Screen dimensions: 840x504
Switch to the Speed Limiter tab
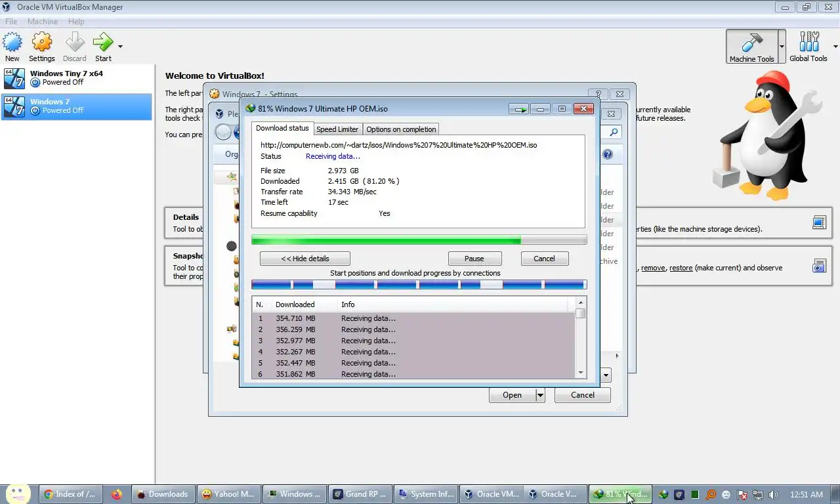[337, 129]
